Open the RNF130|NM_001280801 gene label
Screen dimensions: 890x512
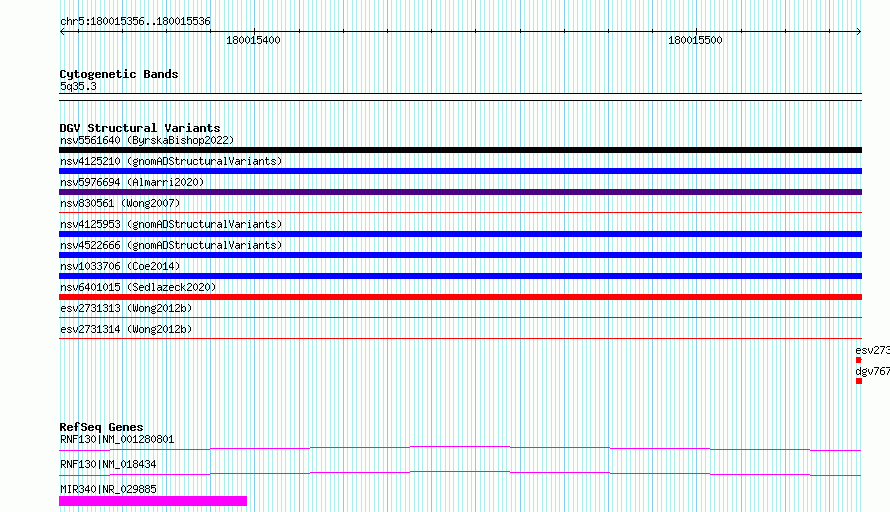117,439
